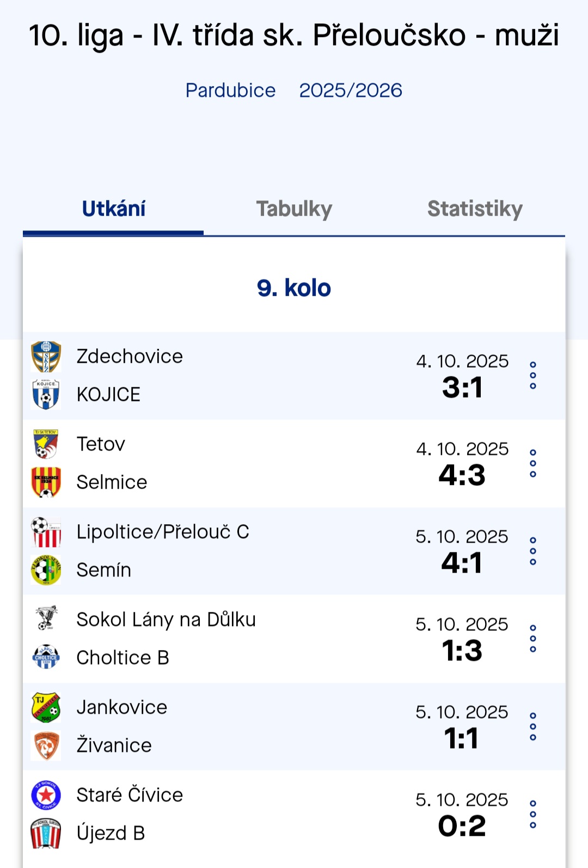Open the three-dot menu for Tetov match
This screenshot has width=588, height=868.
tap(533, 463)
